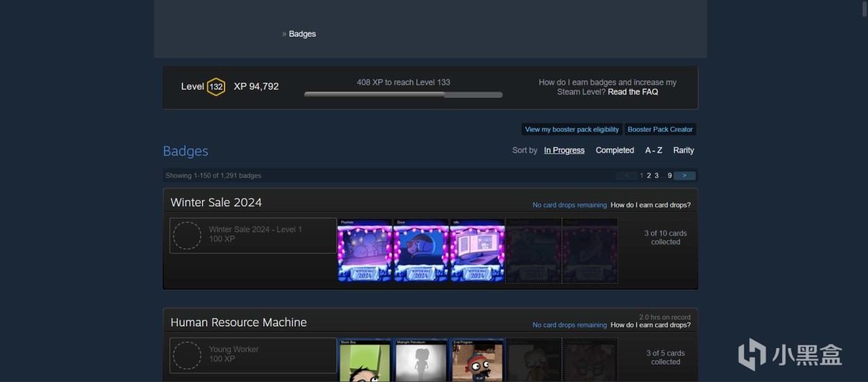This screenshot has height=382, width=868.
Task: Click the first uncollected Human Resource Machine card
Action: point(533,360)
